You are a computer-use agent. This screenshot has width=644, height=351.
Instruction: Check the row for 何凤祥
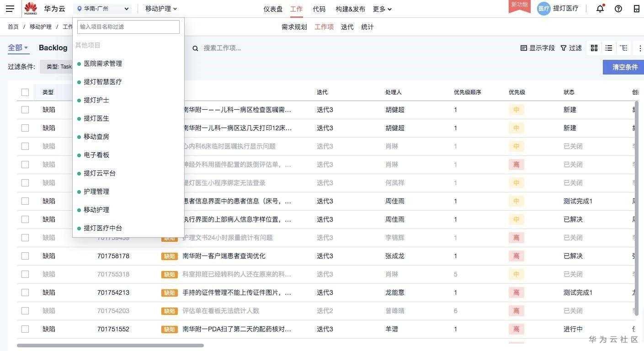[25, 183]
